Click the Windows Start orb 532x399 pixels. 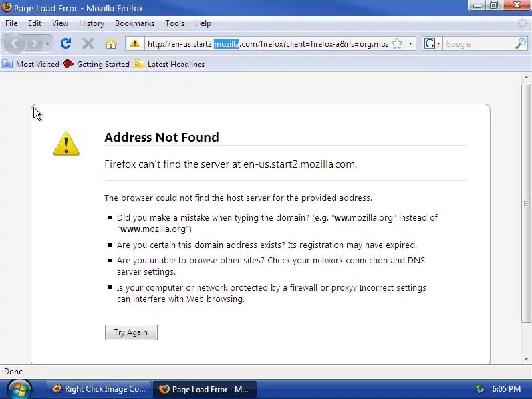point(19,389)
